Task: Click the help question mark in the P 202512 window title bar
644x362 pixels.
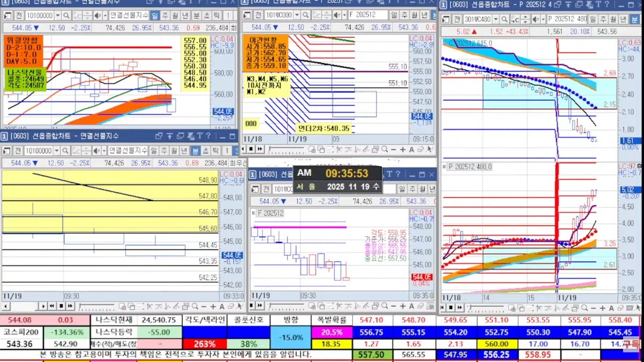Action: [607, 4]
